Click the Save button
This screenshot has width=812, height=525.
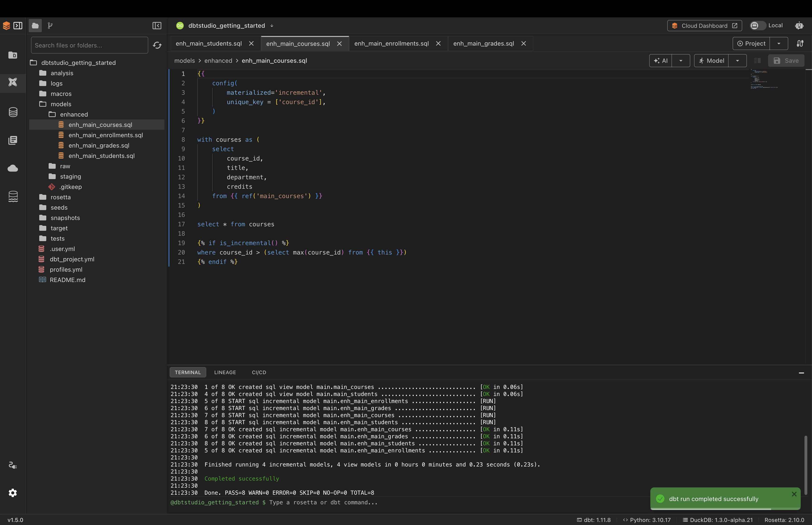point(786,61)
